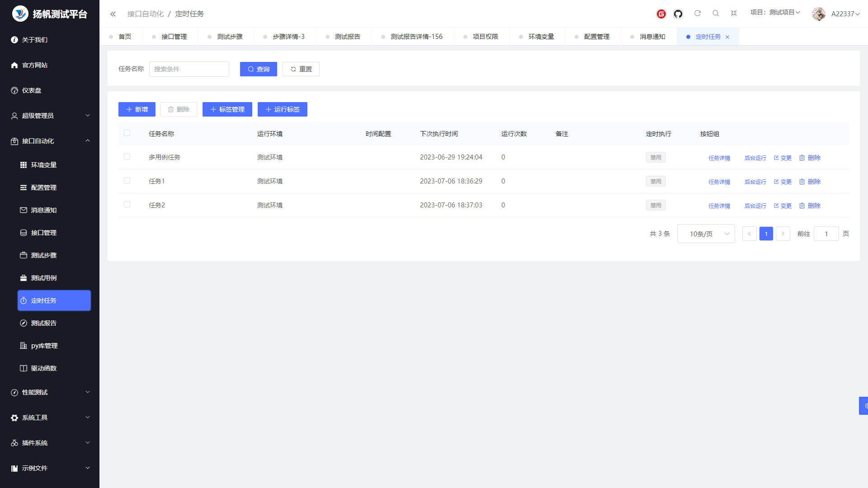Collapse sidebar with double-arrow icon
This screenshot has width=868, height=488.
[113, 14]
